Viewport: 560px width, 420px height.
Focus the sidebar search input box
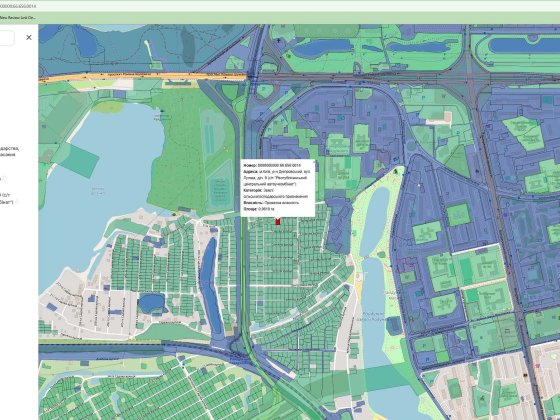tap(6, 38)
